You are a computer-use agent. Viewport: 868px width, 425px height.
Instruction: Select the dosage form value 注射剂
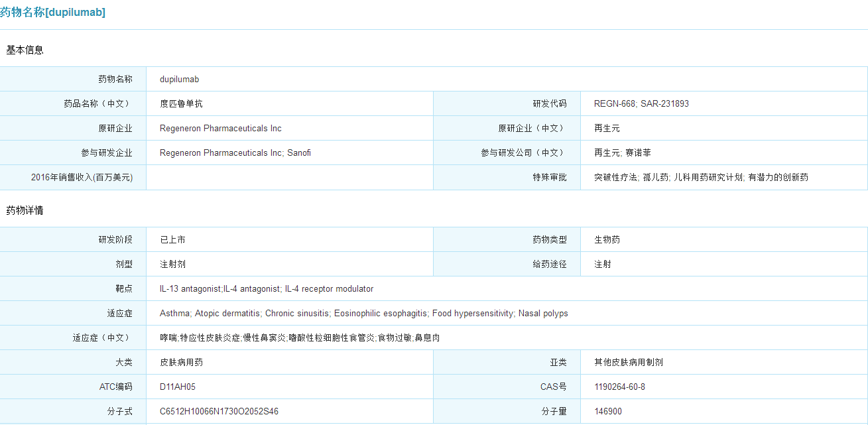click(x=172, y=264)
